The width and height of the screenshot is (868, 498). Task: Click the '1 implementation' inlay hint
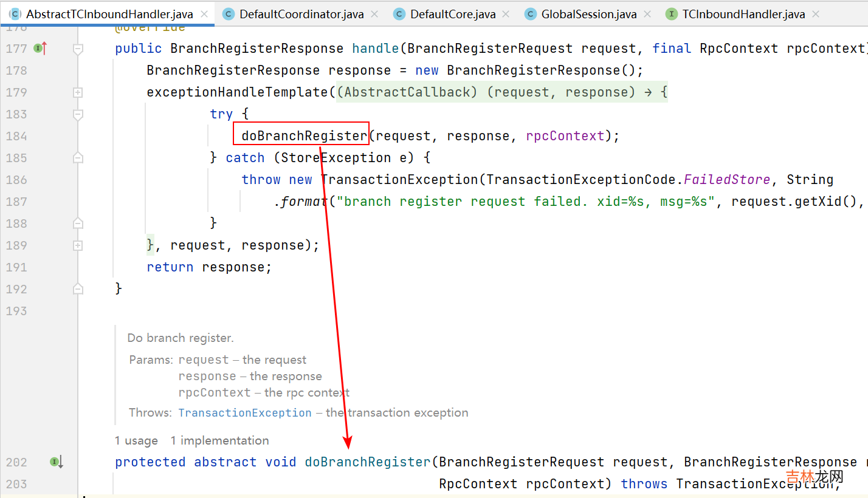point(219,441)
